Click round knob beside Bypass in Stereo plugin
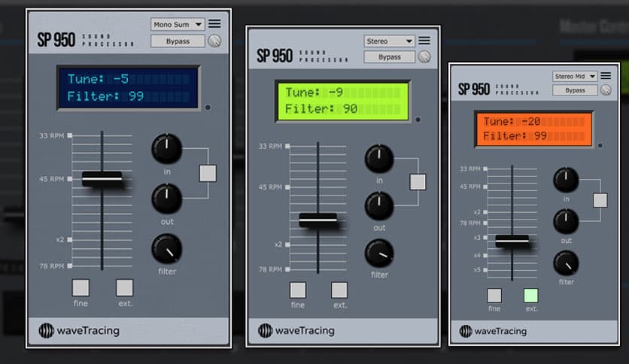The image size is (629, 364). pyautogui.click(x=424, y=56)
